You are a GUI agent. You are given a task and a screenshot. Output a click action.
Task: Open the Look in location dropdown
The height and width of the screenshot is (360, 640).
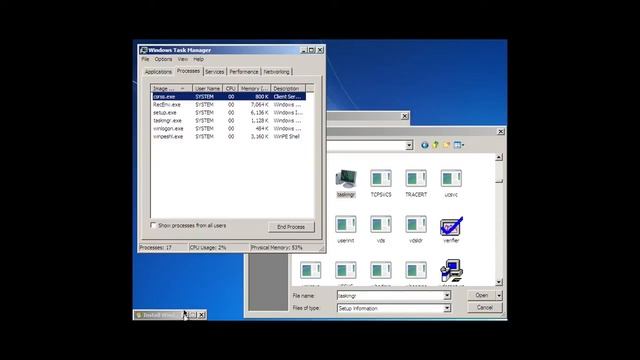coord(409,145)
